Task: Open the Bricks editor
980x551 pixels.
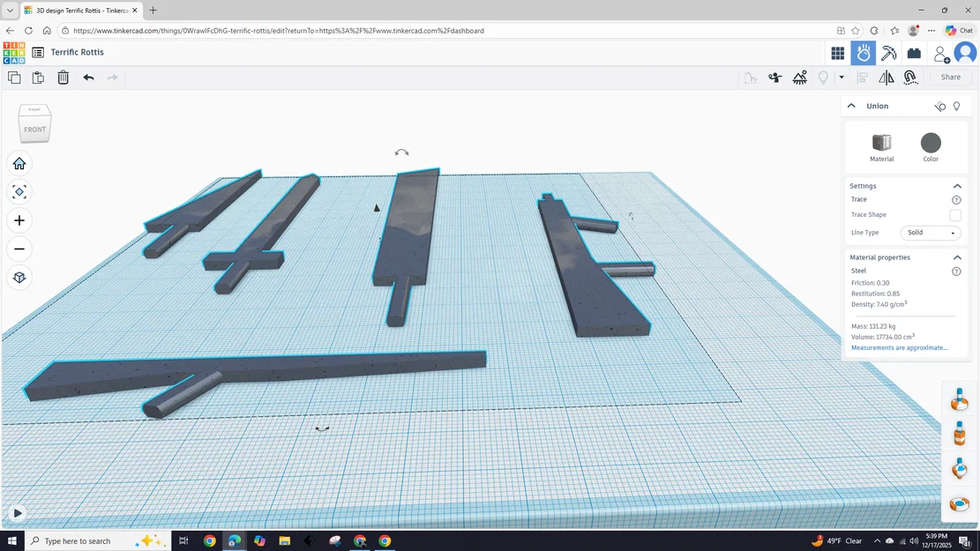Action: (x=914, y=54)
